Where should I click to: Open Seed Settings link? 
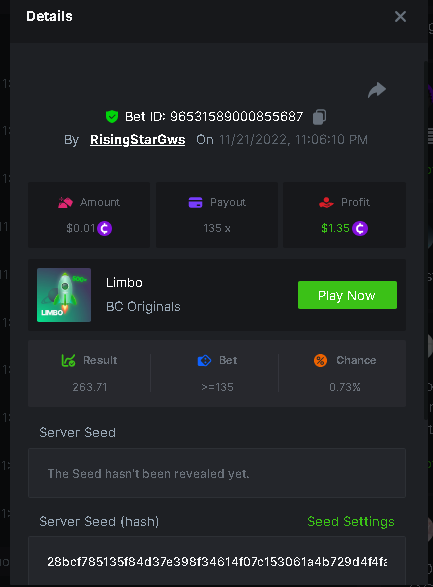click(351, 521)
